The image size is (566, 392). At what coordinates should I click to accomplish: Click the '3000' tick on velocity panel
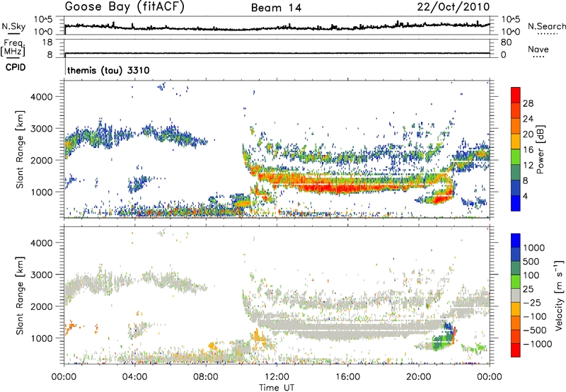point(41,275)
